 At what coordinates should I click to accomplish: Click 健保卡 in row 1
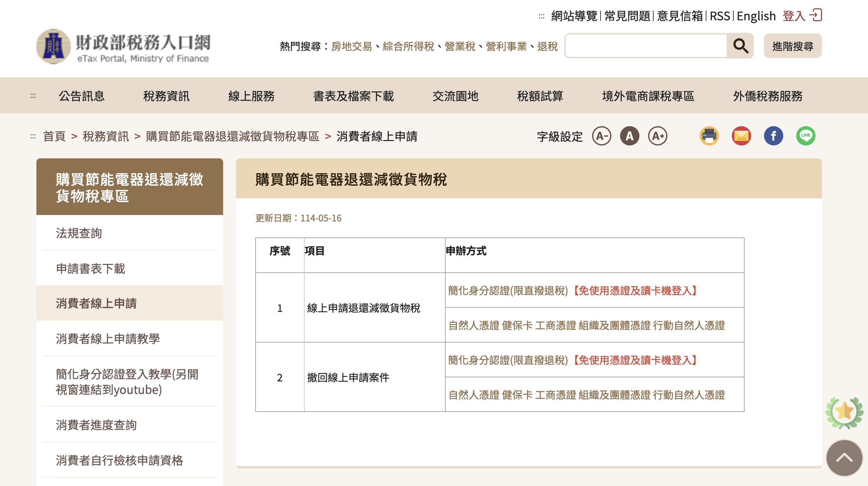point(517,325)
